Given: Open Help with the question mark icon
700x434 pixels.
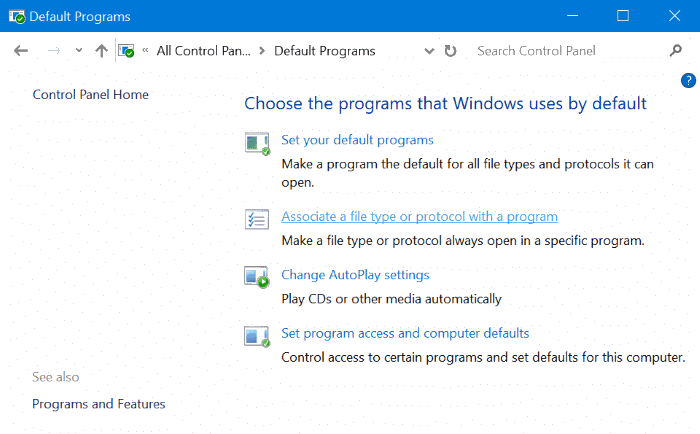Looking at the screenshot, I should [x=688, y=81].
